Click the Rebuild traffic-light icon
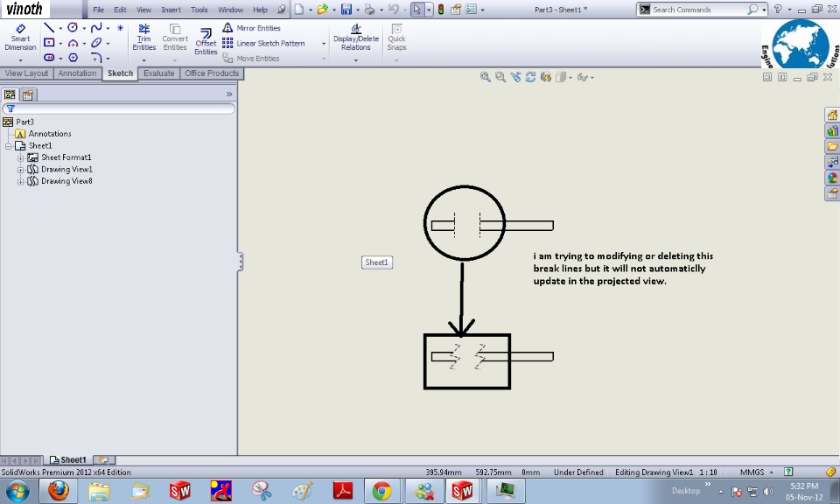 (441, 9)
